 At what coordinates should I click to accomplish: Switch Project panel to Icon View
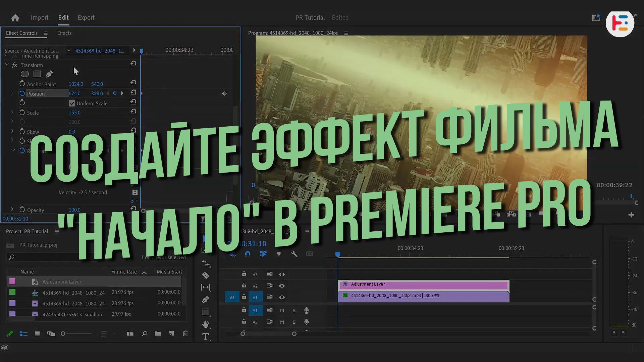pyautogui.click(x=37, y=334)
